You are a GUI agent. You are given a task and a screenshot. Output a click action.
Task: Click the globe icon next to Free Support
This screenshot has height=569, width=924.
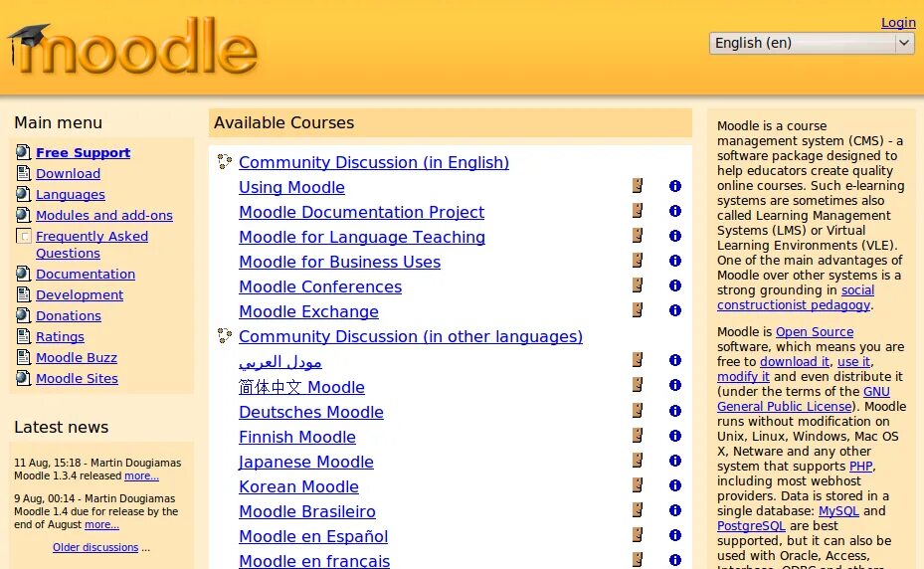click(24, 152)
